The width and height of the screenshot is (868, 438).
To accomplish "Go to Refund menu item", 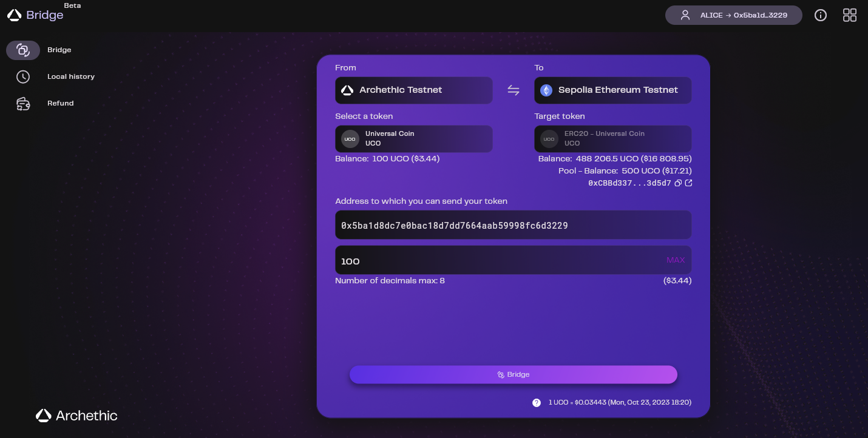I will [x=61, y=104].
